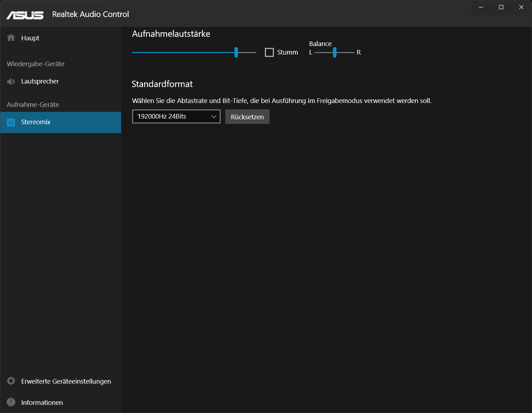Viewport: 532px width, 413px height.
Task: Click the Lautsprecher speaker icon
Action: pyautogui.click(x=11, y=82)
